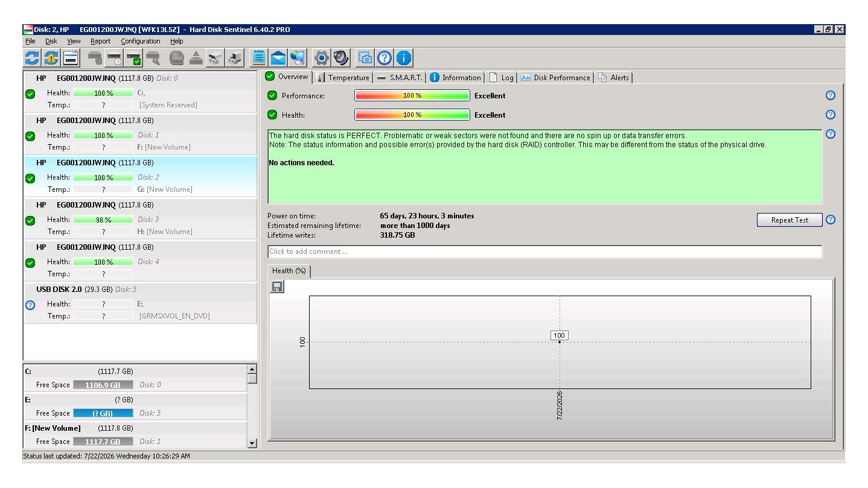Select Disk 1 with F: New Volume
The width and height of the screenshot is (868, 488).
tap(140, 133)
